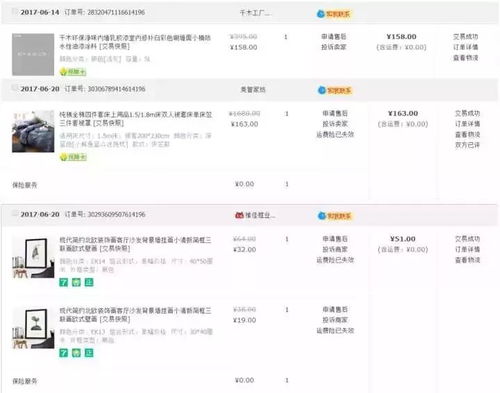
Task: Open the Wangwang contact icon for the 美智家纺 shop
Action: pos(322,90)
